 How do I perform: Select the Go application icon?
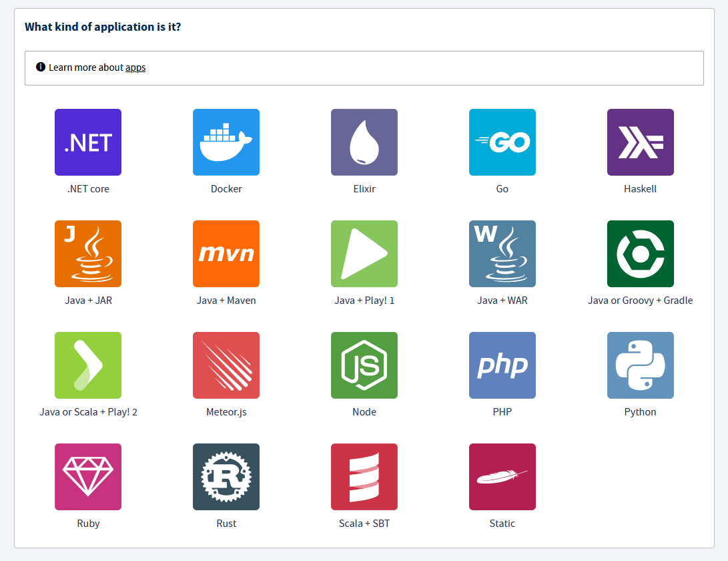(502, 142)
